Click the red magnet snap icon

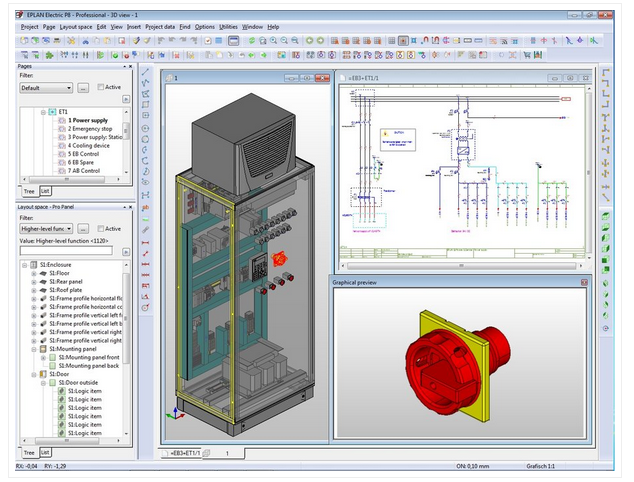425,40
